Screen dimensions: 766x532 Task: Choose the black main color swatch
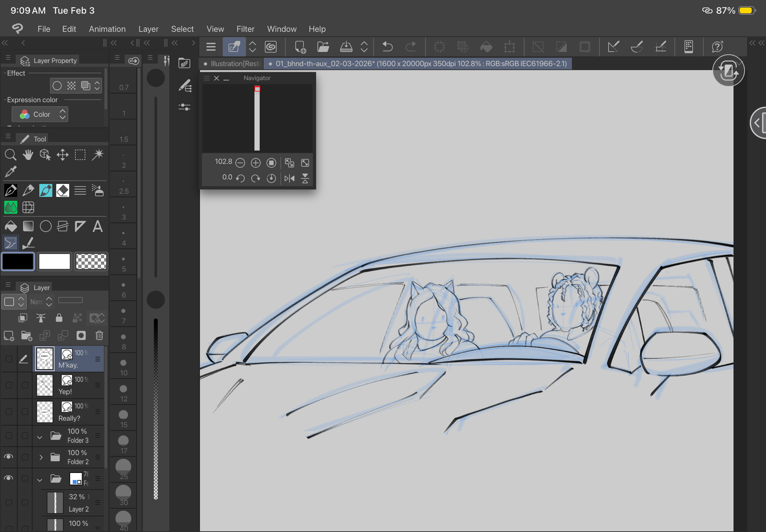click(18, 262)
